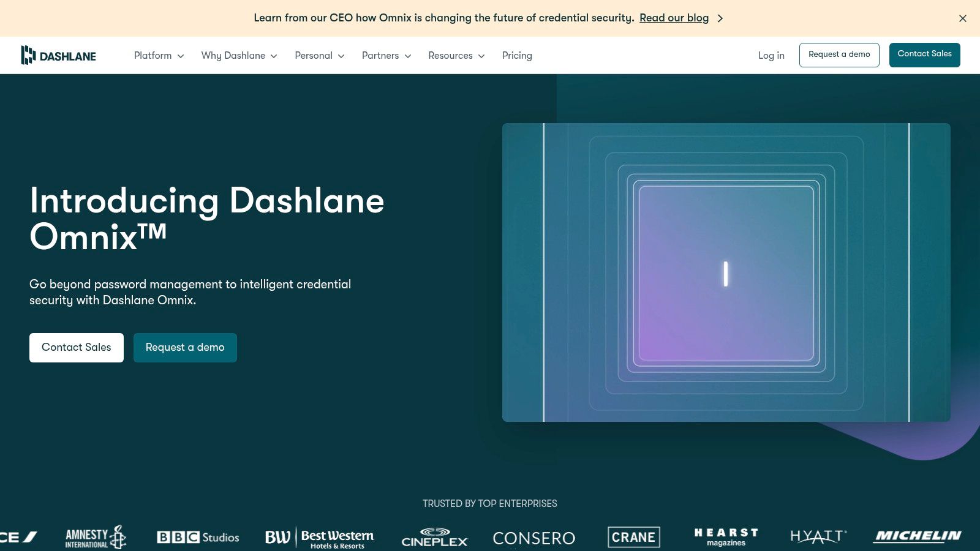The height and width of the screenshot is (551, 980).
Task: Expand the Resources menu
Action: click(x=457, y=55)
